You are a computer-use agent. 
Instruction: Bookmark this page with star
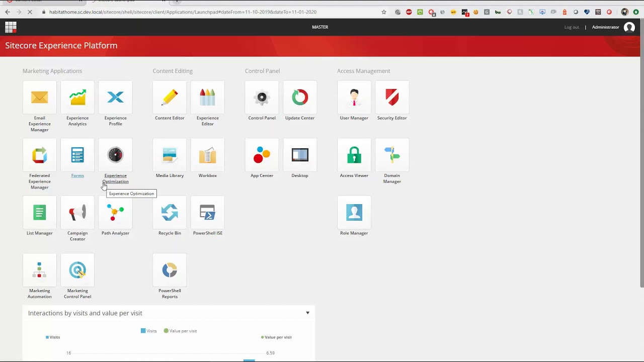coord(384,12)
